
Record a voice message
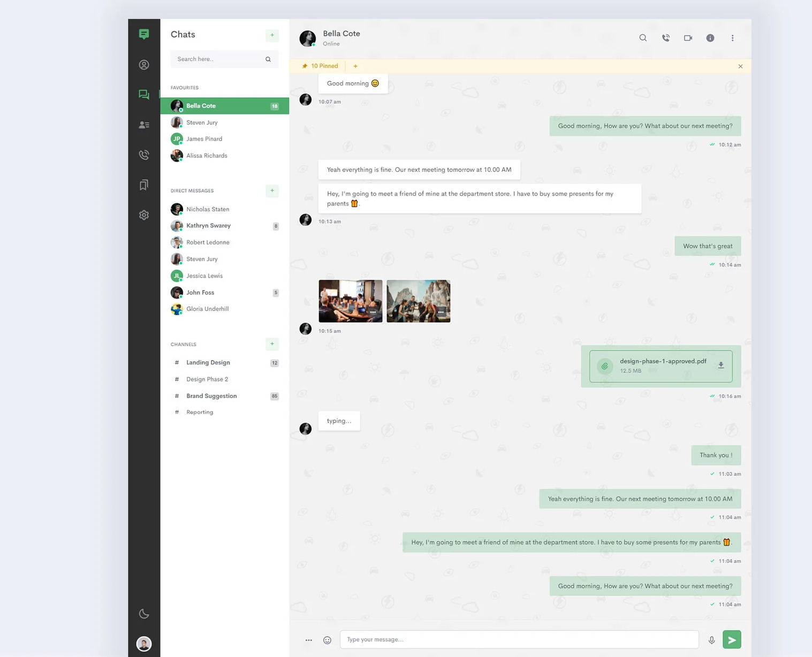click(712, 639)
